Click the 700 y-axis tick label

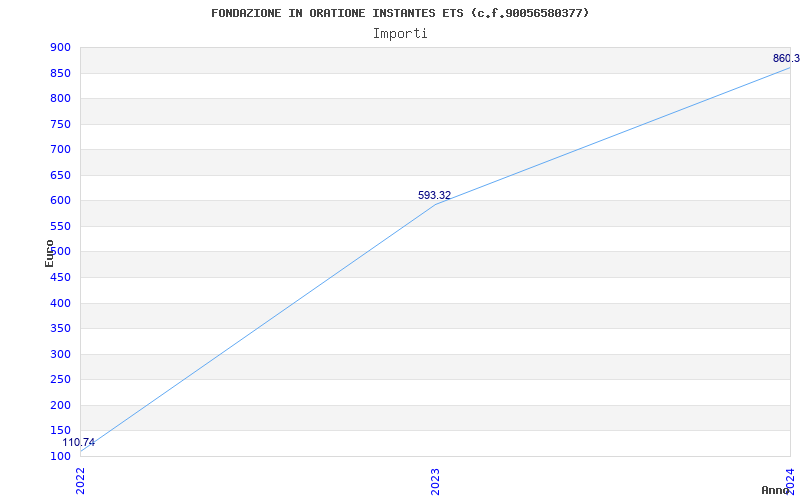coord(60,149)
